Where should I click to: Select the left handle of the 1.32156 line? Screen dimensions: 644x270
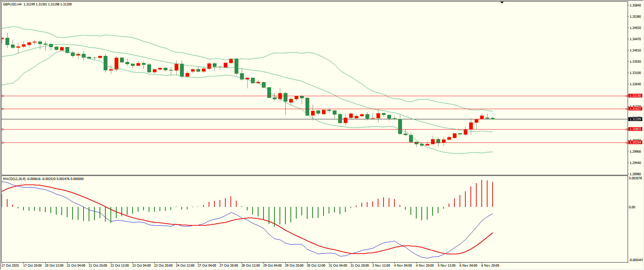click(x=3, y=96)
